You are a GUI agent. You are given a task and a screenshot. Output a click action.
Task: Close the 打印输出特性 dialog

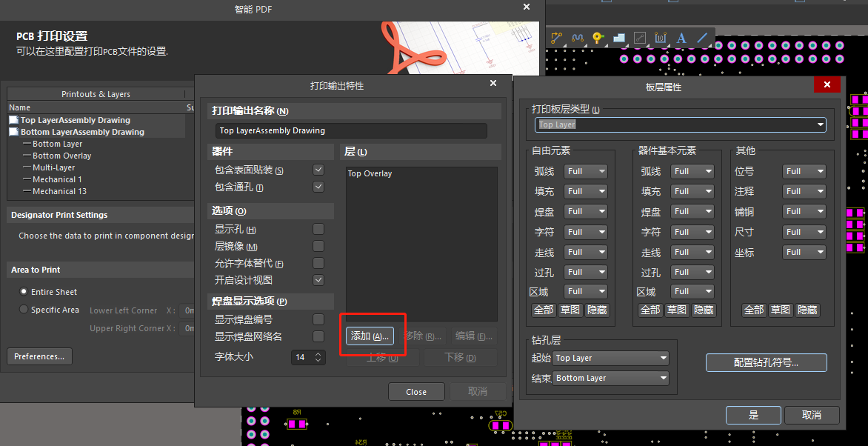[493, 84]
